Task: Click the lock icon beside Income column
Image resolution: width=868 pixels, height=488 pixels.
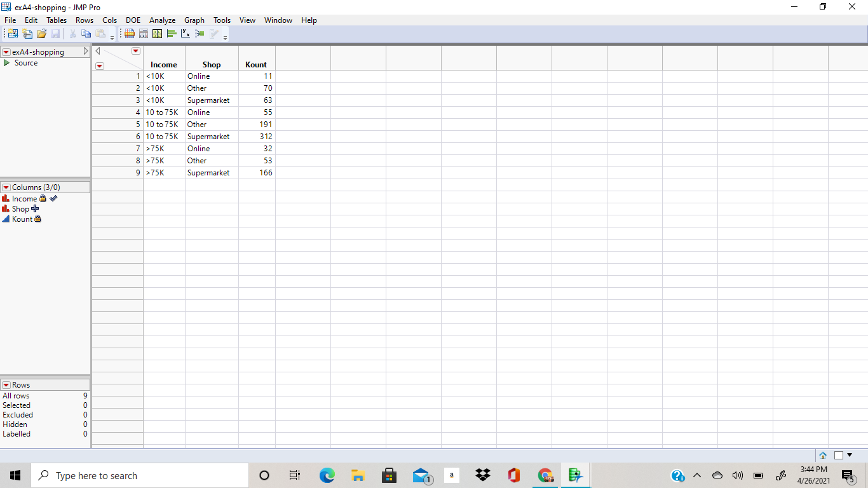Action: point(43,198)
